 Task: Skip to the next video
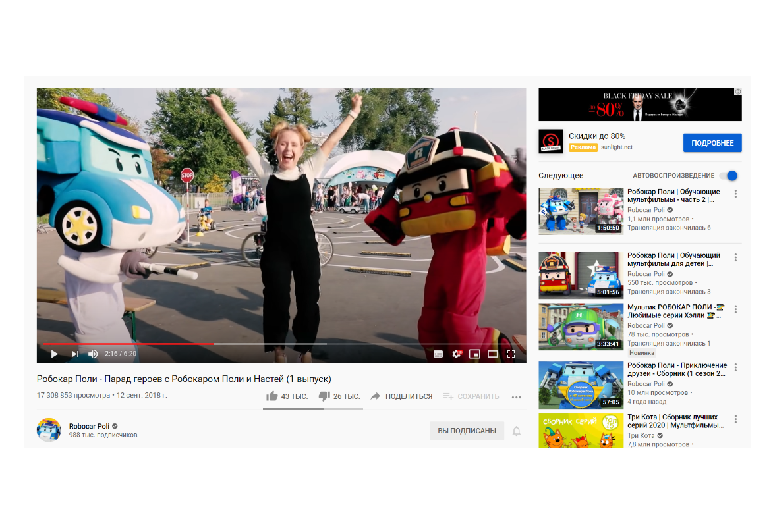74,354
